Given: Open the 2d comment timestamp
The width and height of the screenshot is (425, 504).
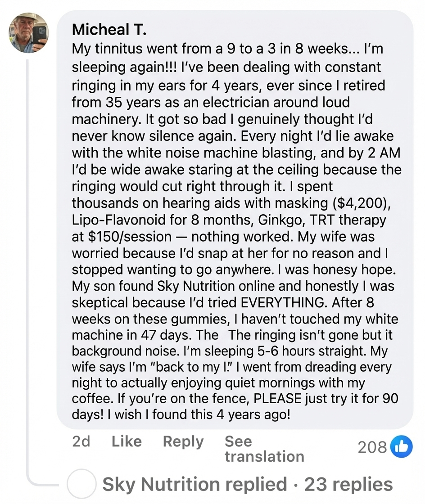Looking at the screenshot, I should [x=81, y=441].
